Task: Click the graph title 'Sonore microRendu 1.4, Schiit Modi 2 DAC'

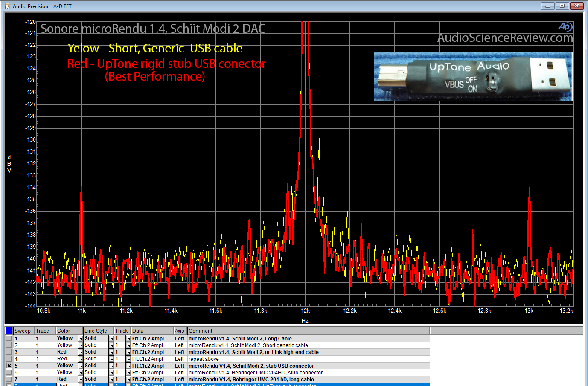Action: (153, 29)
